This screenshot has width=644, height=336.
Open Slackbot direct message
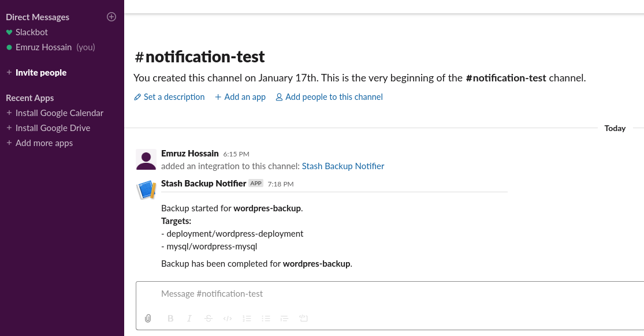(32, 32)
